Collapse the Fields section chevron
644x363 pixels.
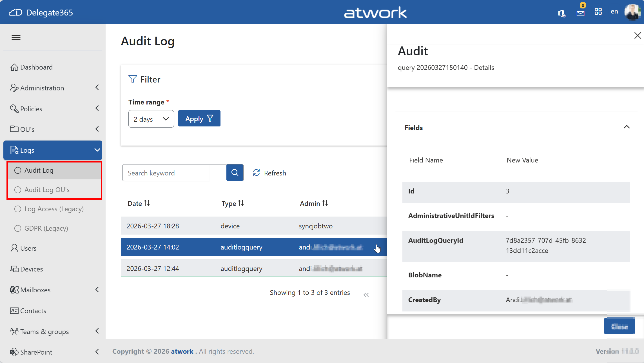(627, 127)
